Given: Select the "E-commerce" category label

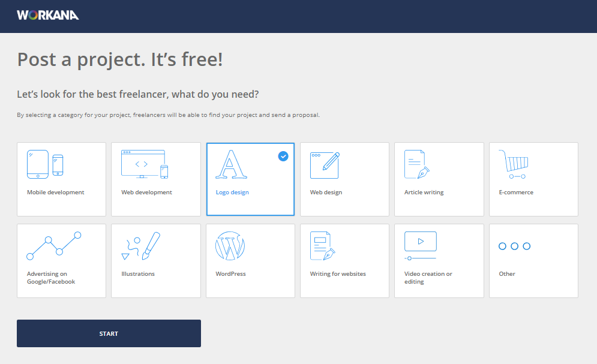Looking at the screenshot, I should click(x=516, y=192).
